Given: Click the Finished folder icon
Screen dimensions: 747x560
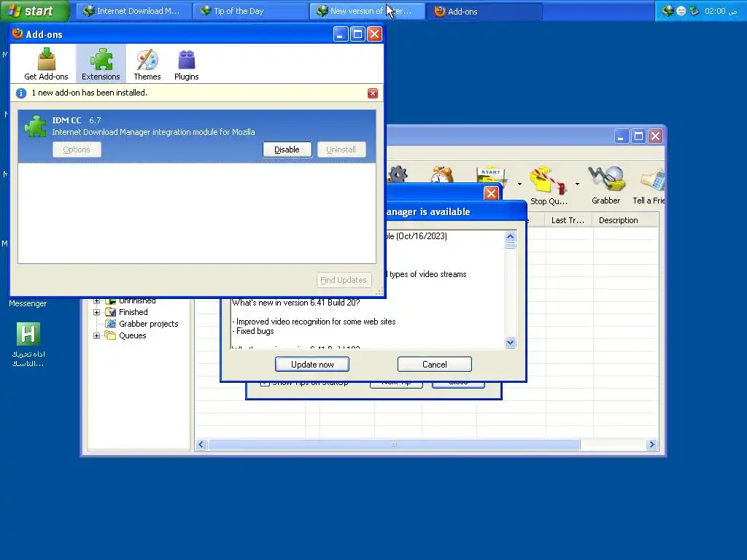Looking at the screenshot, I should click(x=111, y=312).
